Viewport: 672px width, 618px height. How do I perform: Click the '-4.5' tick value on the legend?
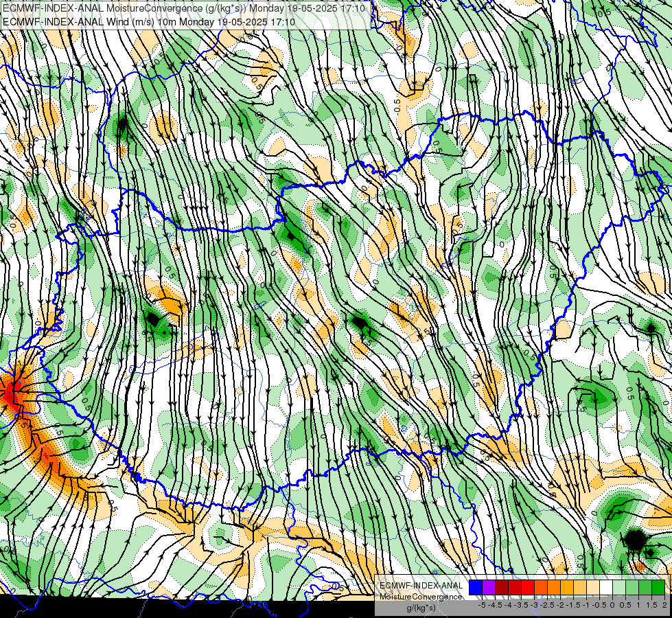[496, 605]
